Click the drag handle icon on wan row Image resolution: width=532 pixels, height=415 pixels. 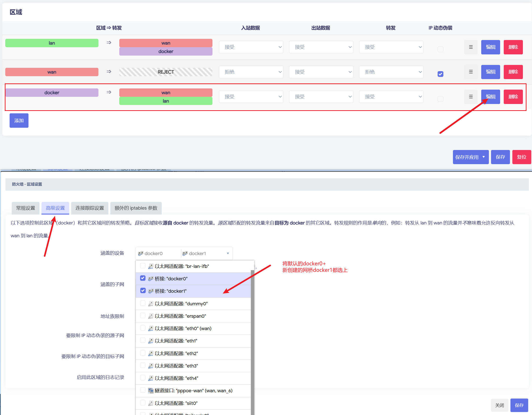pos(471,72)
